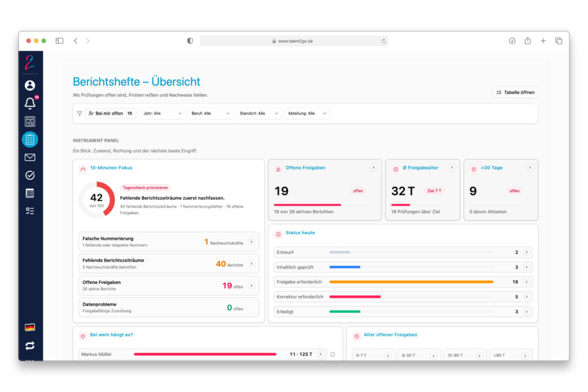This screenshot has width=588, height=392.
Task: Click the Datenprobleme row
Action: (168, 308)
